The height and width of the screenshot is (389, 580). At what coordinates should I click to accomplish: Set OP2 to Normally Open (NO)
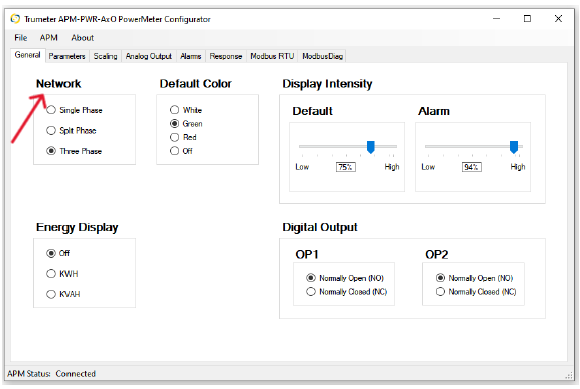coord(475,278)
